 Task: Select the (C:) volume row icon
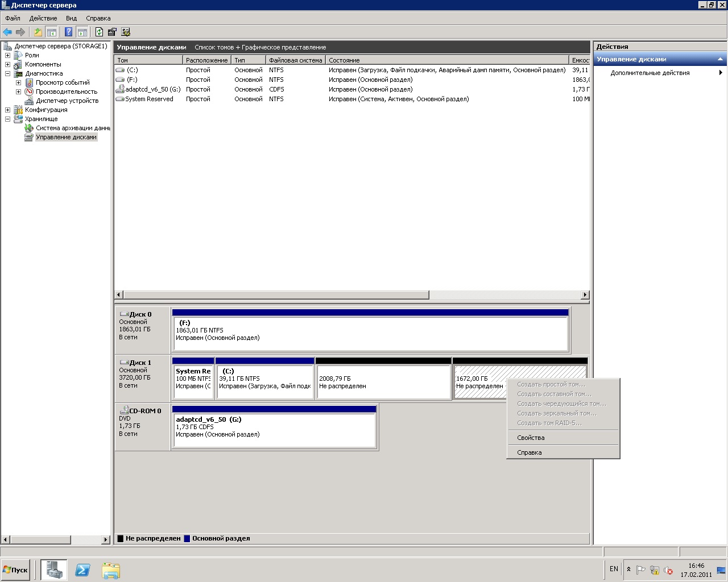[120, 70]
